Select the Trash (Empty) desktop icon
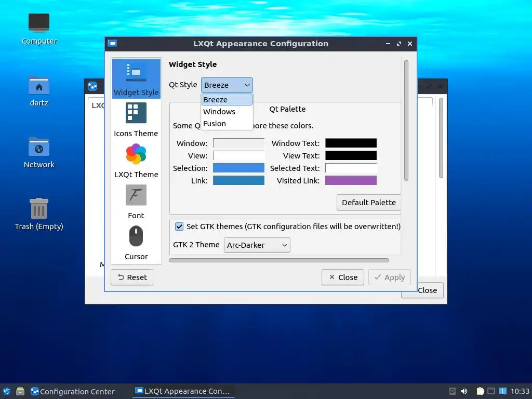 click(x=39, y=214)
